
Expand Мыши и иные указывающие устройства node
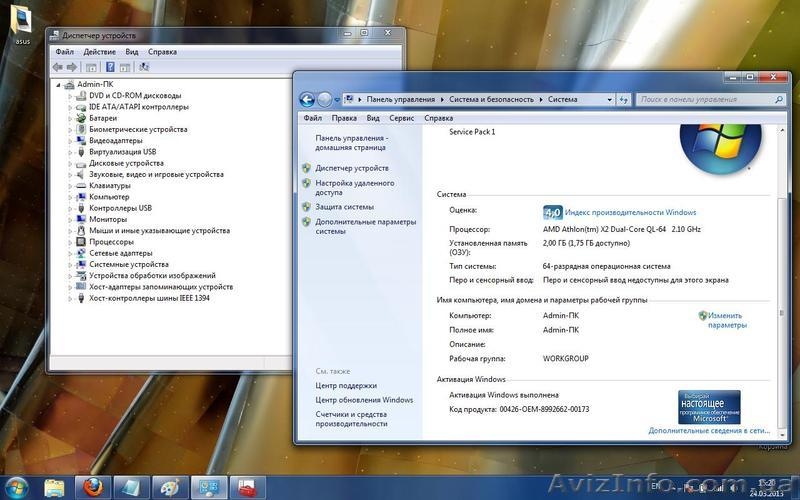(70, 231)
